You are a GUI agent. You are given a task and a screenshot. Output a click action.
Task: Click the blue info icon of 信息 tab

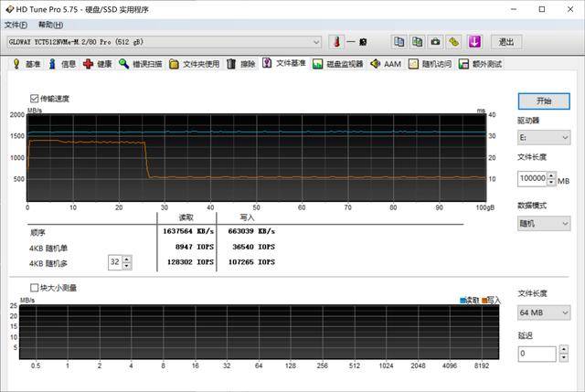52,64
